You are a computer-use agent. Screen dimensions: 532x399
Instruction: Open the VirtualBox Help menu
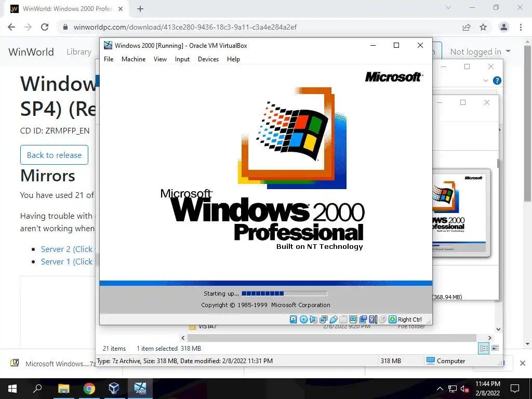[x=233, y=59]
